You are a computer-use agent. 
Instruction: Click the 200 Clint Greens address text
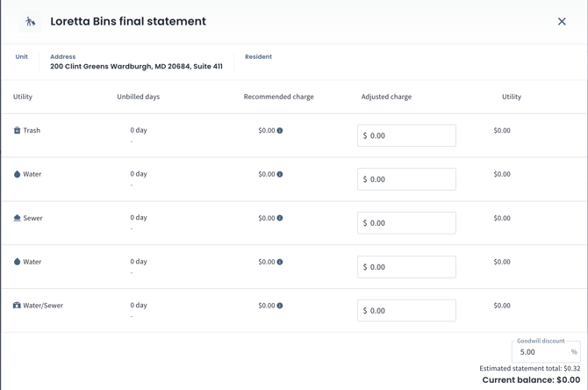tap(136, 67)
